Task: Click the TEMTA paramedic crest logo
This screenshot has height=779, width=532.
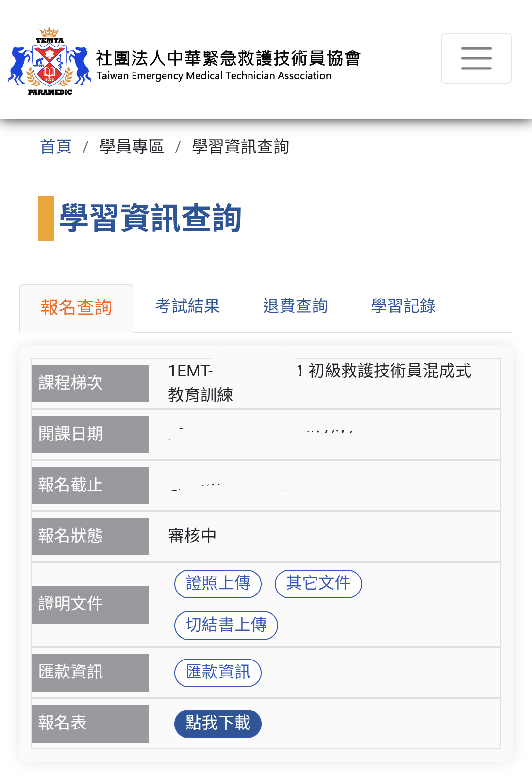Action: click(50, 61)
